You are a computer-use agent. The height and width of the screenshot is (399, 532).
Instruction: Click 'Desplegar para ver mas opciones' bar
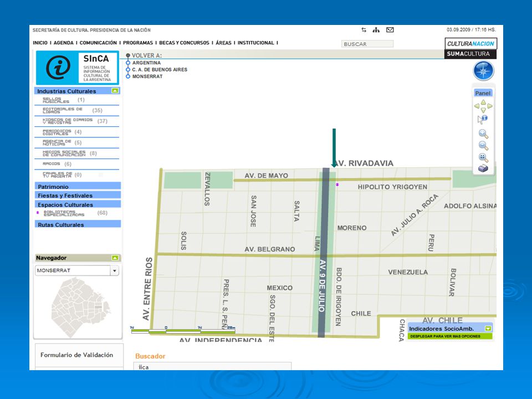pyautogui.click(x=450, y=336)
